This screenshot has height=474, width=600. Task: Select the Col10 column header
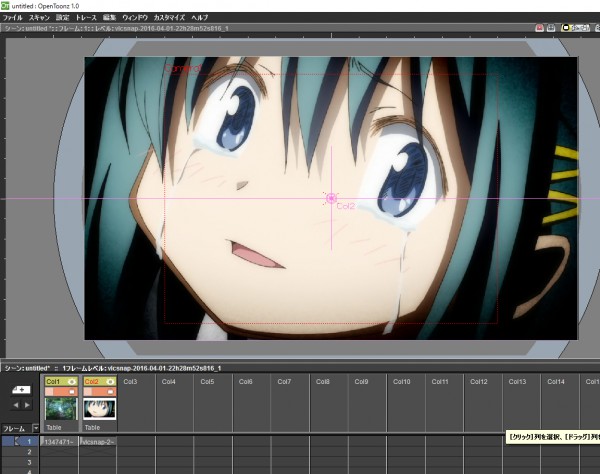tap(402, 382)
